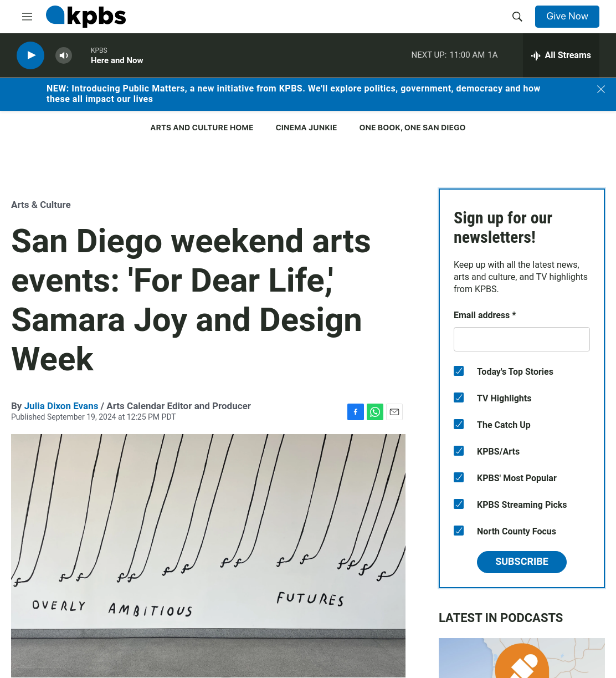Share article on Facebook
Screen dimensions: 616x678
(356, 412)
